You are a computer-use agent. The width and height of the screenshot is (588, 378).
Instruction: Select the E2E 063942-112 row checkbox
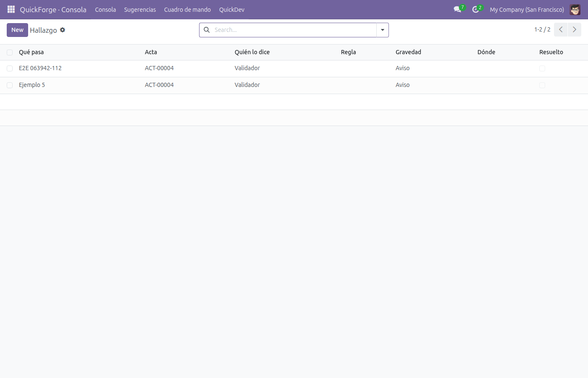(x=10, y=68)
